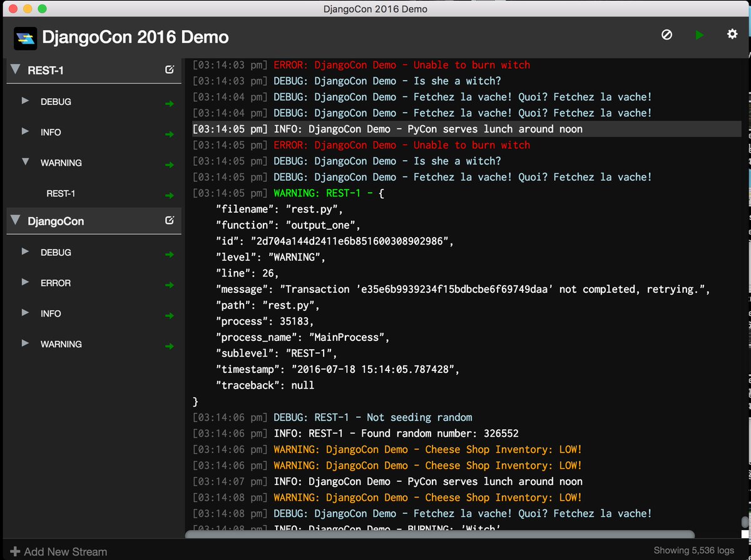The height and width of the screenshot is (560, 751).
Task: Expand DEBUG level under REST-1
Action: tap(26, 100)
